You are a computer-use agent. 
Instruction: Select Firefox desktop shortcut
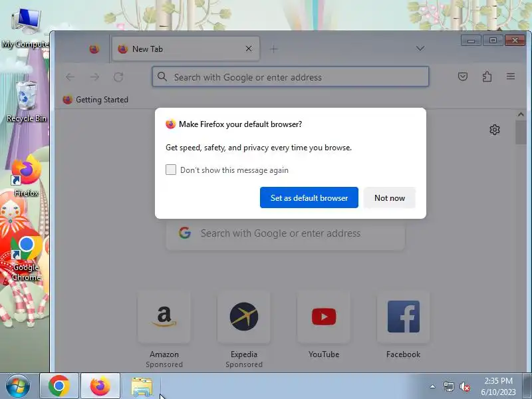[26, 176]
